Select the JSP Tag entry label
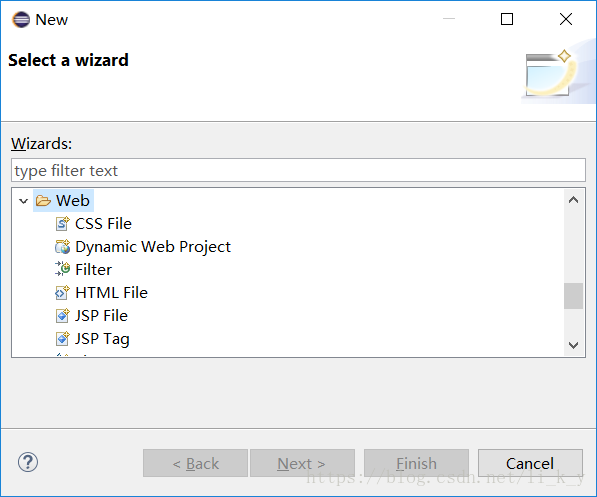Screen dimensions: 597x497 (x=102, y=339)
